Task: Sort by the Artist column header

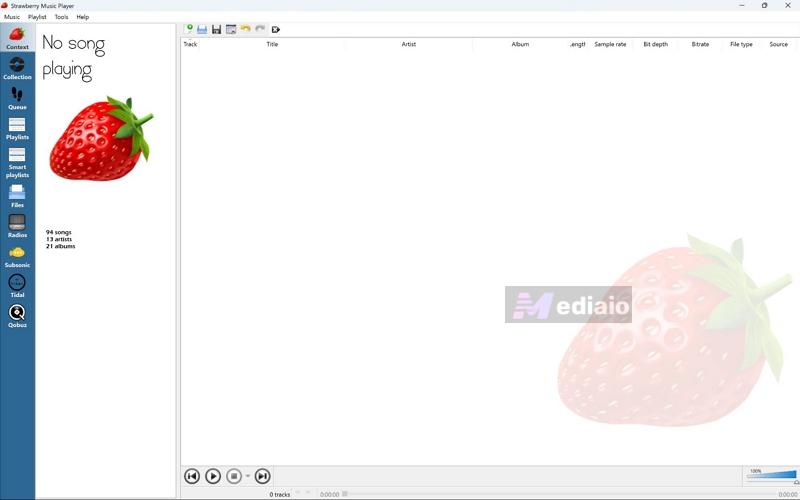Action: pyautogui.click(x=408, y=44)
